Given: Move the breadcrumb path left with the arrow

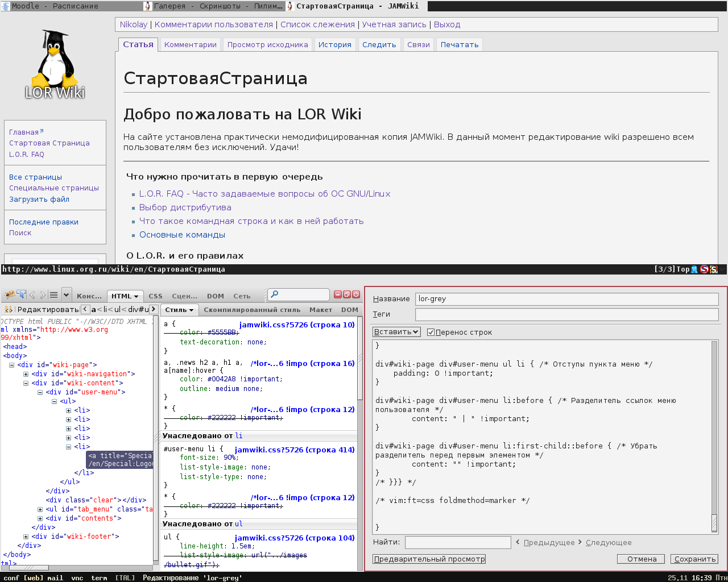Looking at the screenshot, I should (85, 309).
